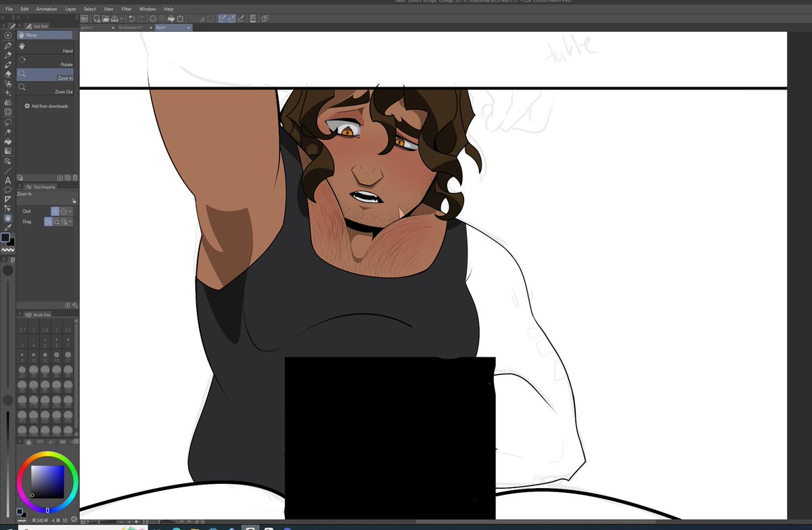The width and height of the screenshot is (812, 530).
Task: Expand the Click option dropdown arrow
Action: pos(70,211)
